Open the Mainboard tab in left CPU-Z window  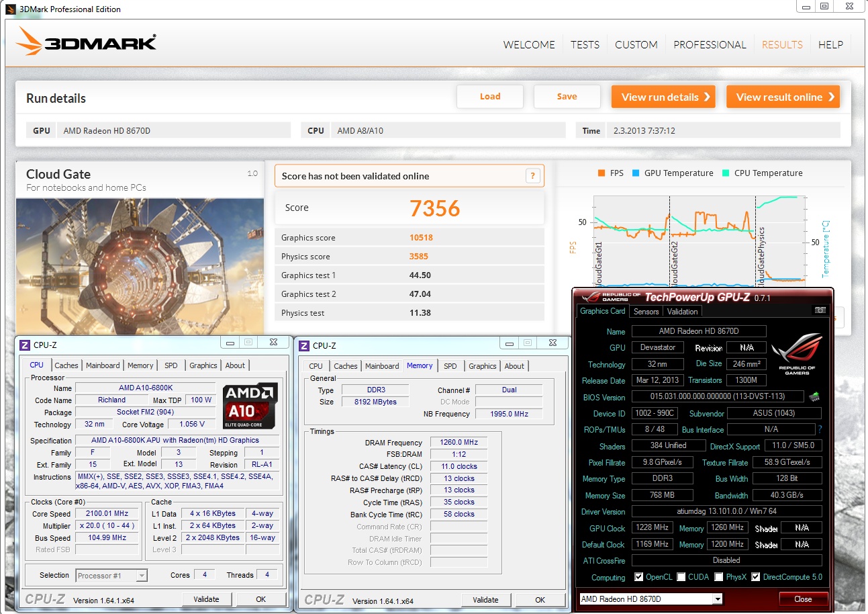103,365
